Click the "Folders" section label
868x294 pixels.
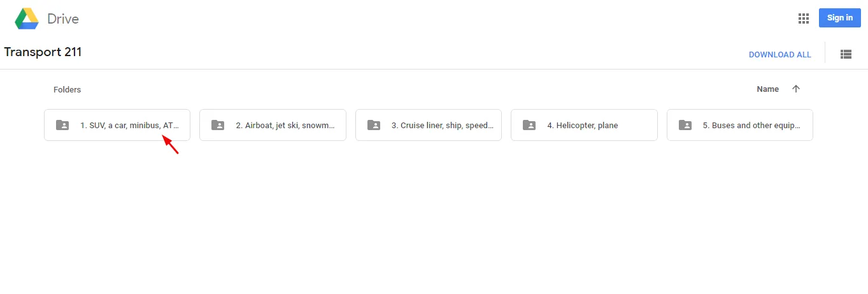coord(67,90)
